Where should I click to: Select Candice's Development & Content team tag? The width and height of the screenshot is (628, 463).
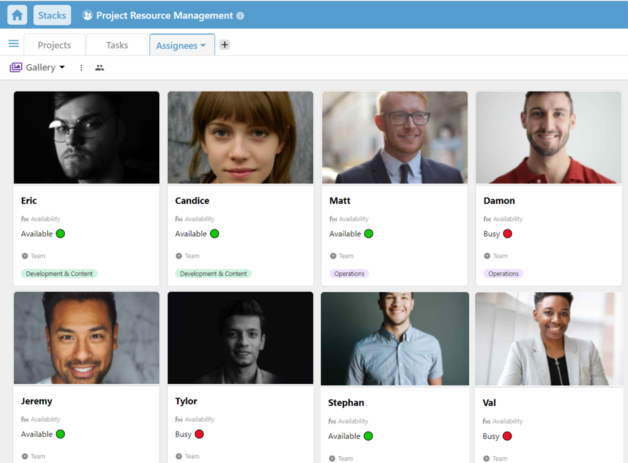point(213,273)
